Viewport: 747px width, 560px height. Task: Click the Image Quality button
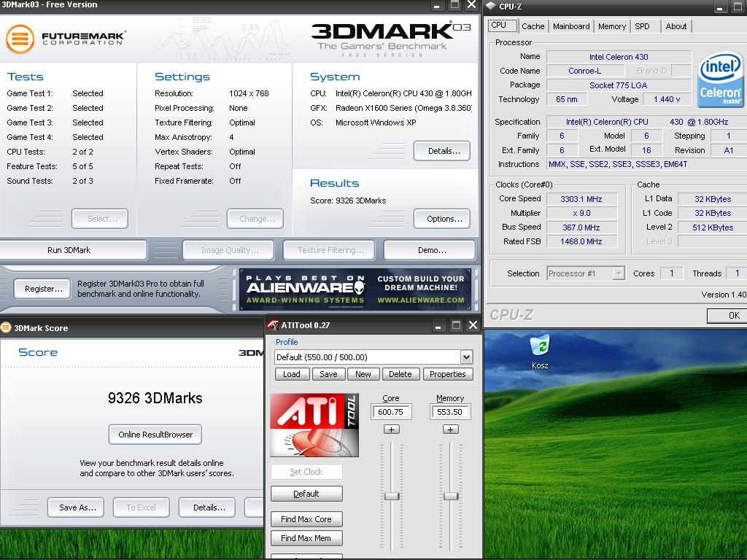tap(228, 250)
